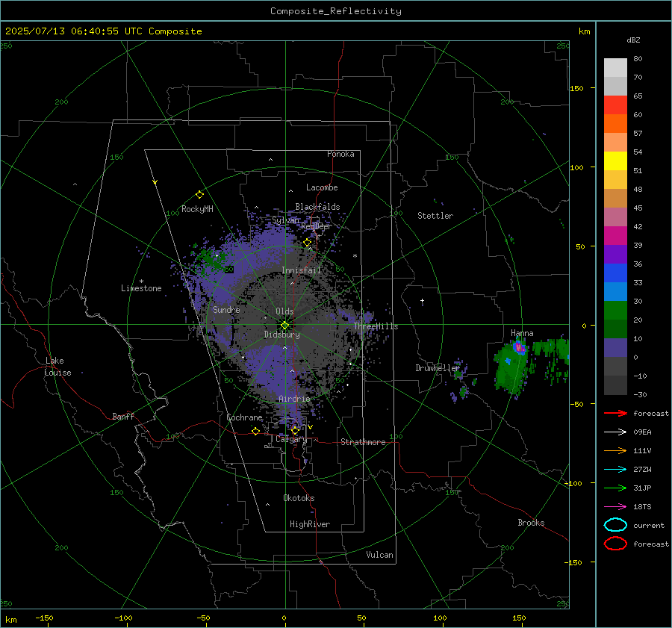Viewport: 672px width, 628px height.
Task: Click the Hanna town label
Action: click(522, 333)
